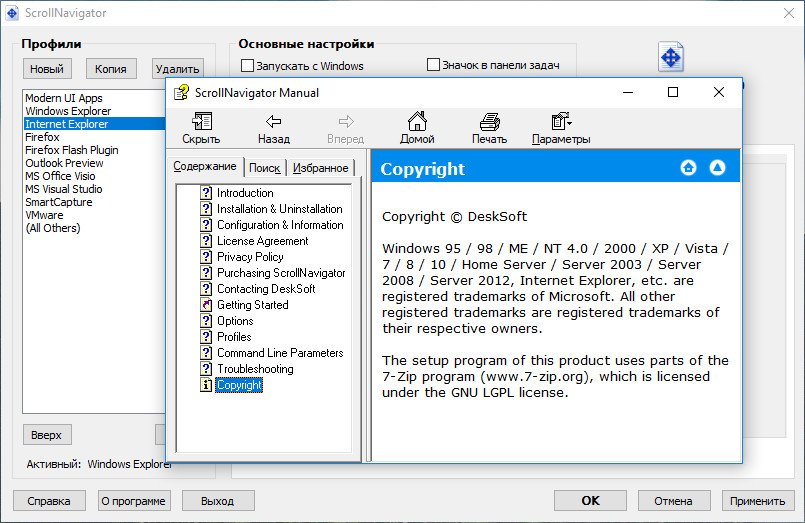
Task: Select the Troubleshooting topic
Action: pyautogui.click(x=255, y=369)
